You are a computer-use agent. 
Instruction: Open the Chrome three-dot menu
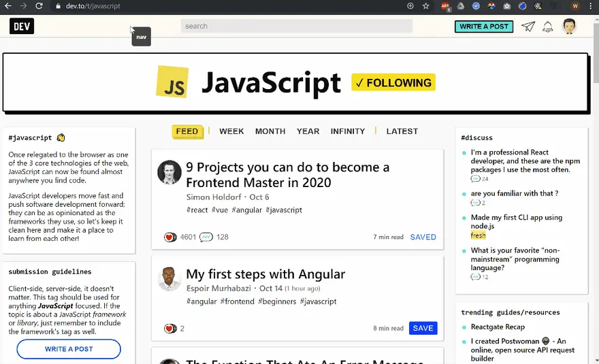click(591, 5)
